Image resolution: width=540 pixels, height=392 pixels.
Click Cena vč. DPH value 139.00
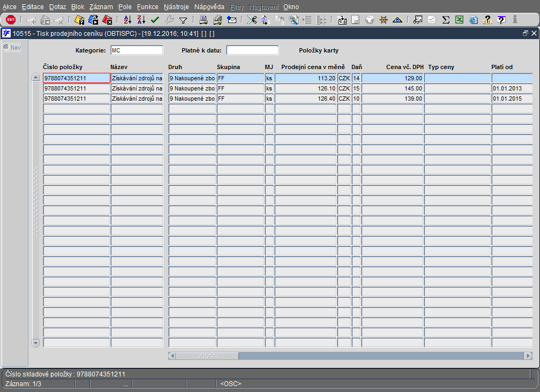tap(392, 99)
